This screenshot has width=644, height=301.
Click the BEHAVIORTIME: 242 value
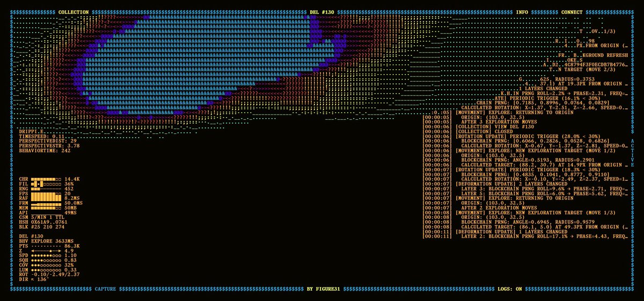45,150
